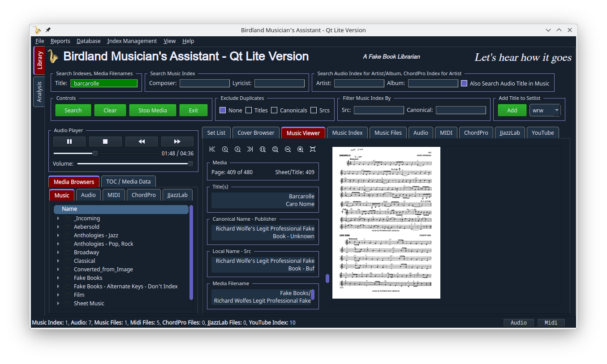Uncheck the None exclude duplicates checkbox
607x364 pixels.
click(223, 110)
